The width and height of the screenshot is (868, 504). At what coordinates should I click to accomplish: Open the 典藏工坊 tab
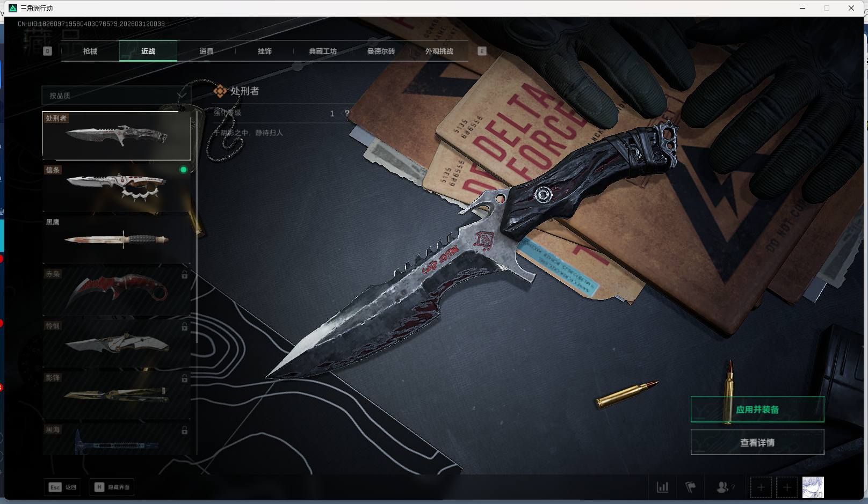coord(323,51)
